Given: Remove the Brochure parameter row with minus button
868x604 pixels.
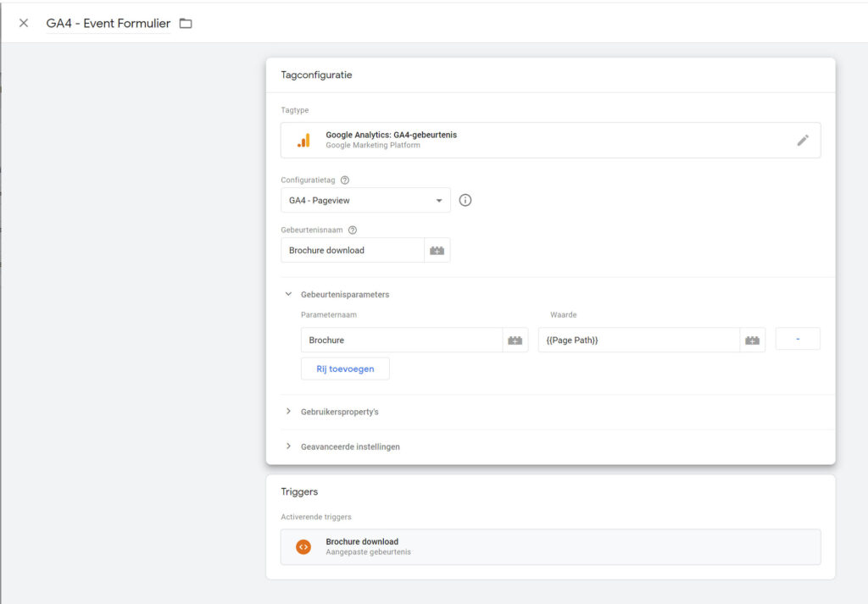Looking at the screenshot, I should 798,339.
